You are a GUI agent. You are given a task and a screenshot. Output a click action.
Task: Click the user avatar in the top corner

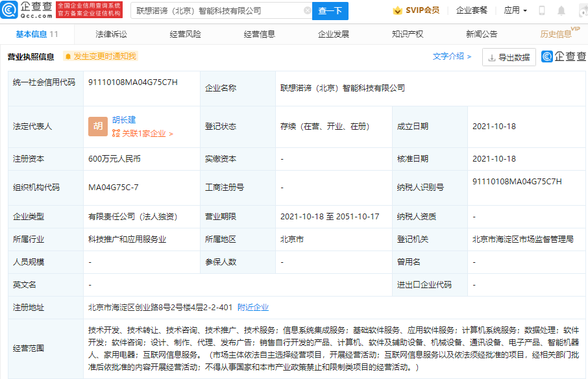click(x=582, y=11)
